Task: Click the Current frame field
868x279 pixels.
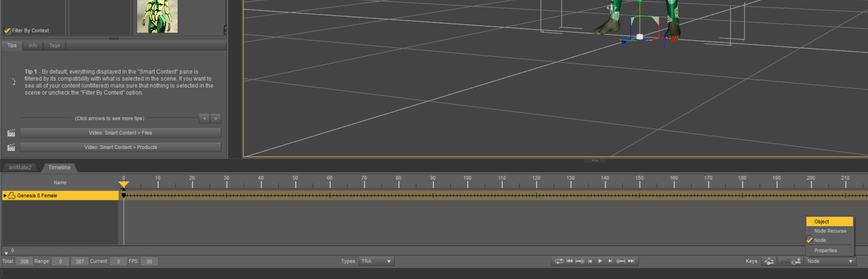Action: [x=118, y=261]
